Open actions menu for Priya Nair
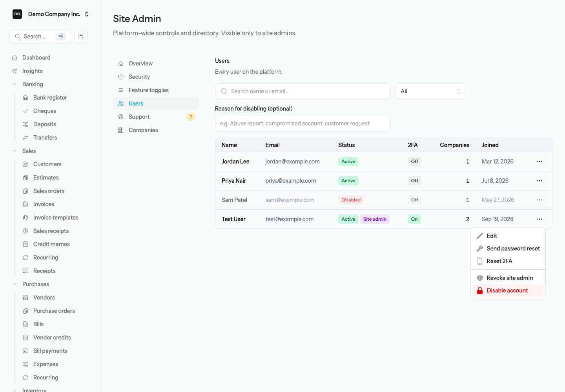565x392 pixels. point(539,181)
